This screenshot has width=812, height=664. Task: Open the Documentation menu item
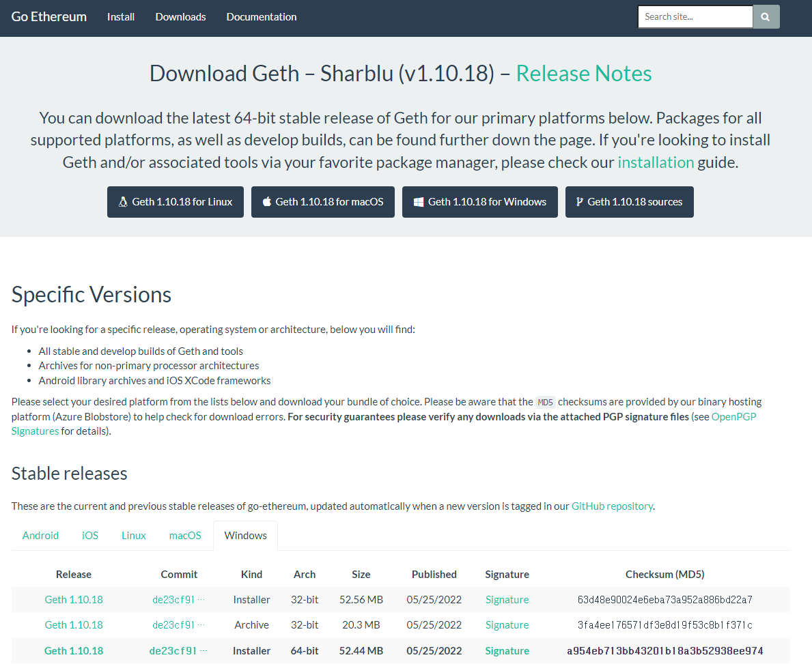[x=262, y=16]
